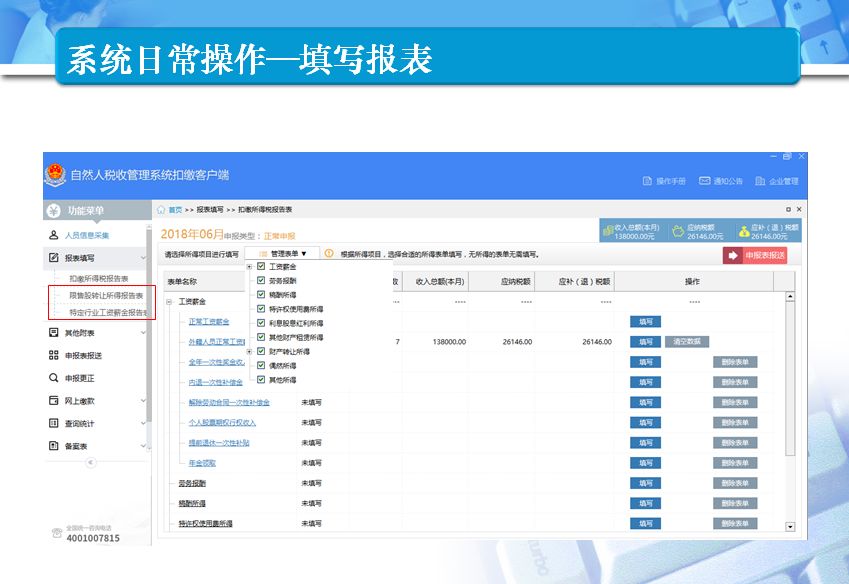Screen dimensions: 849x584
Task: Click the magnifier icon beside 申报更正
Action: coord(54,378)
